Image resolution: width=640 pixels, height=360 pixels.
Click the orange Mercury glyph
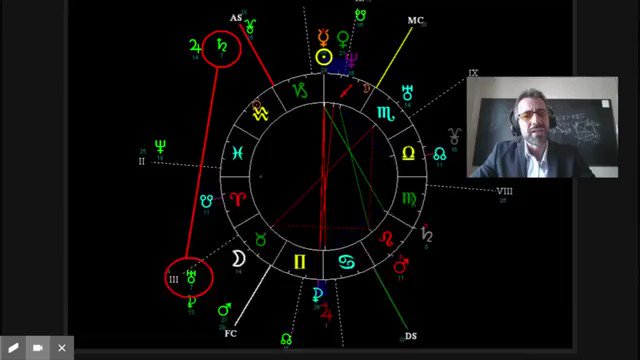pos(323,38)
